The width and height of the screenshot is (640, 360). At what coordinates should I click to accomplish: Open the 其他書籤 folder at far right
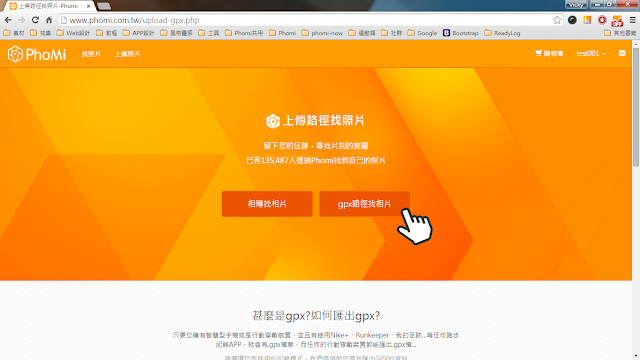[x=620, y=33]
